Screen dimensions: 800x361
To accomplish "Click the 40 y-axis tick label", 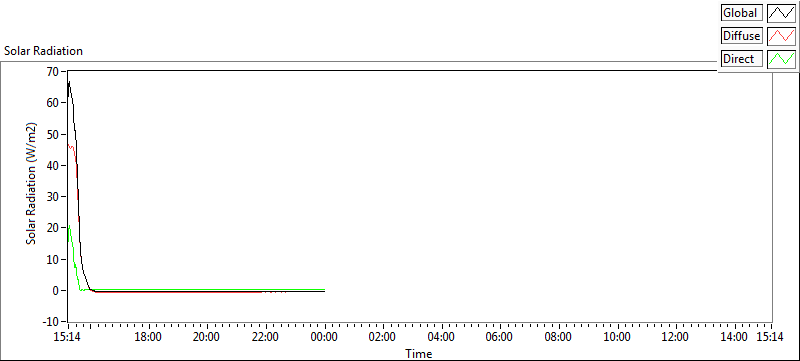I will (54, 165).
